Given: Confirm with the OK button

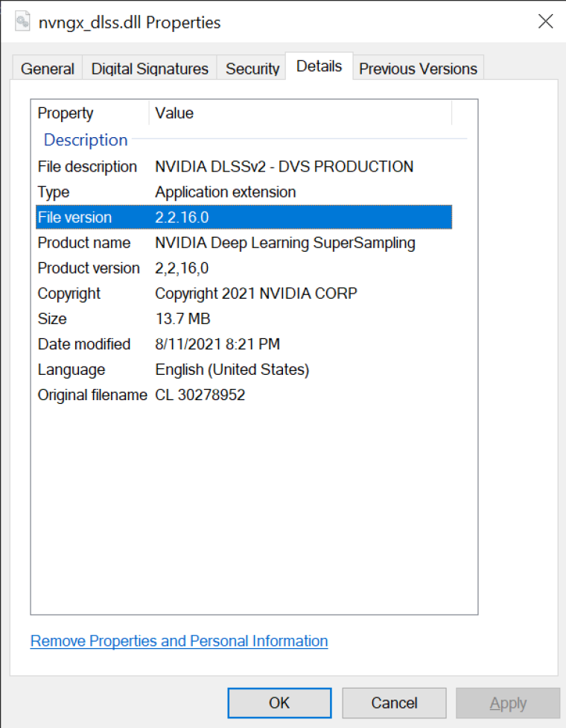Looking at the screenshot, I should (279, 703).
